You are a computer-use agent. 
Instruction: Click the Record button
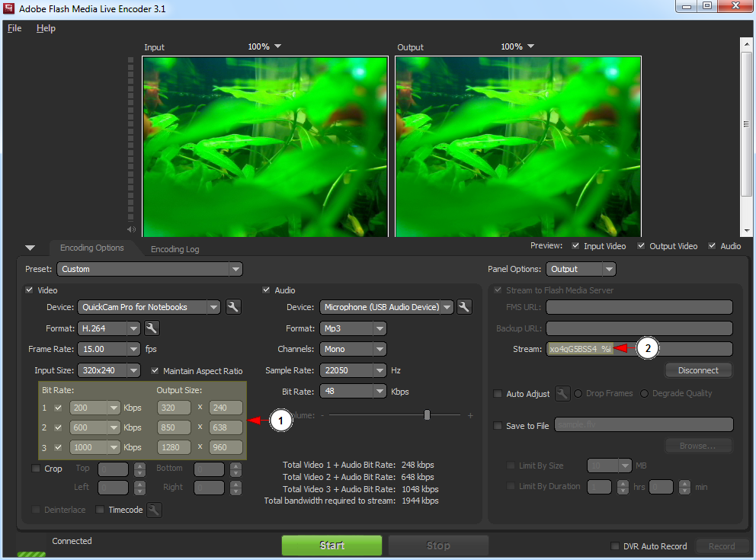721,546
